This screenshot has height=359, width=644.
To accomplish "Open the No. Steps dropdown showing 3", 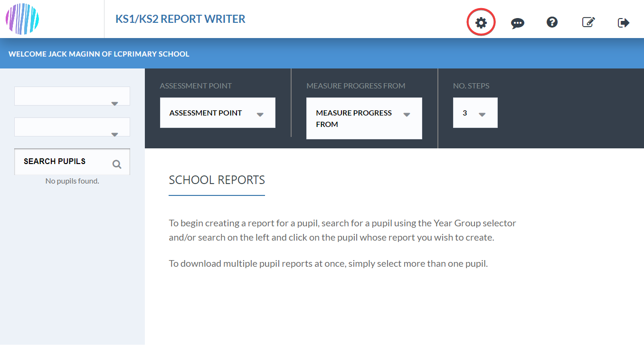I will [475, 113].
